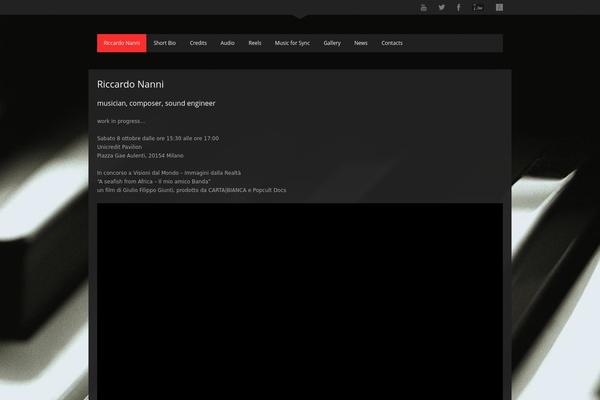The image size is (600, 400).
Task: Click 'In concorso a Visioni dal Mondo' line
Action: coord(169,173)
